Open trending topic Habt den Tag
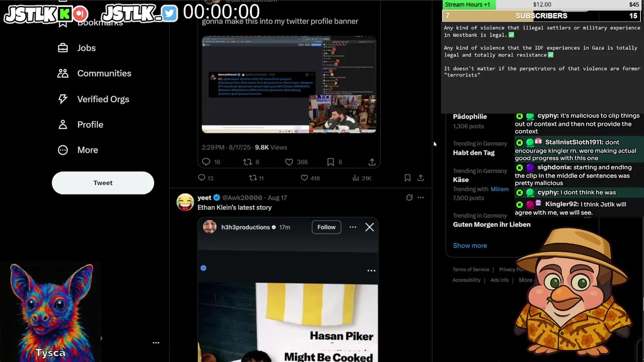644x362 pixels. coord(474,153)
